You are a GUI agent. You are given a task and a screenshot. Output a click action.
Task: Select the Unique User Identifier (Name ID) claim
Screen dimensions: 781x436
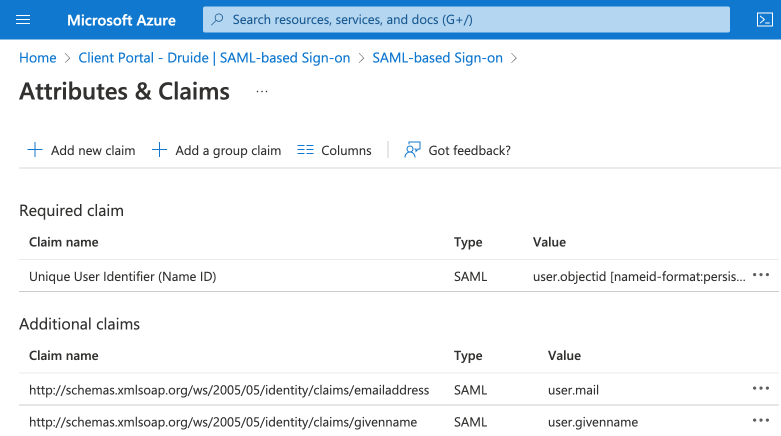point(123,276)
